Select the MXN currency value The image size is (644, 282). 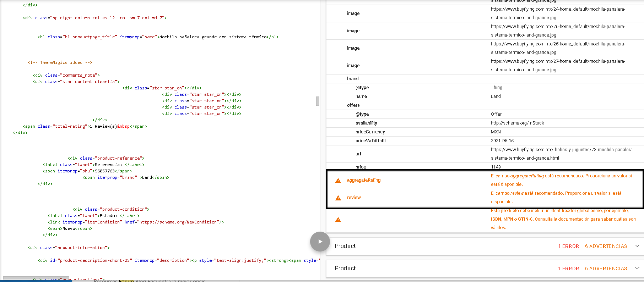[x=496, y=132]
